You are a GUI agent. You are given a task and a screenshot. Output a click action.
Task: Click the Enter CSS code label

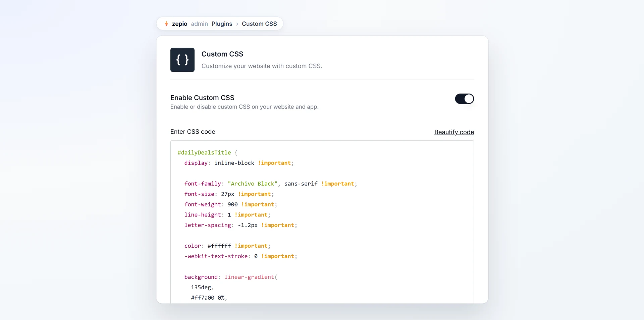193,132
